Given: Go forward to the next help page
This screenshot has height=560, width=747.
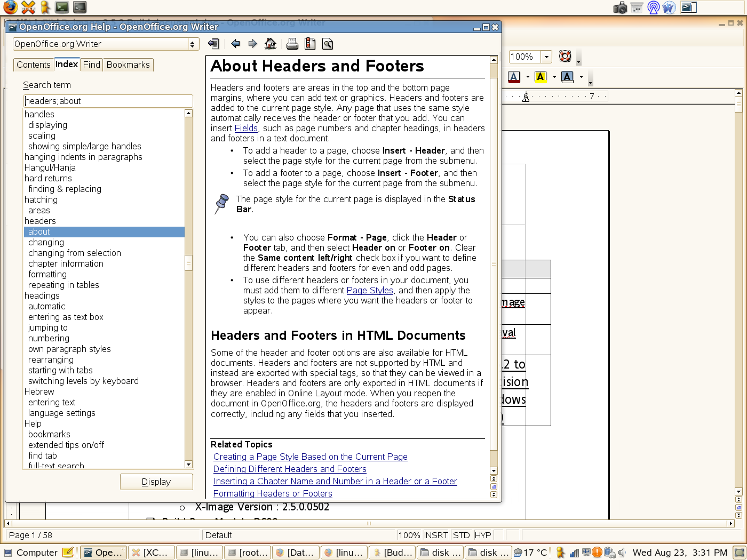Looking at the screenshot, I should (x=253, y=44).
